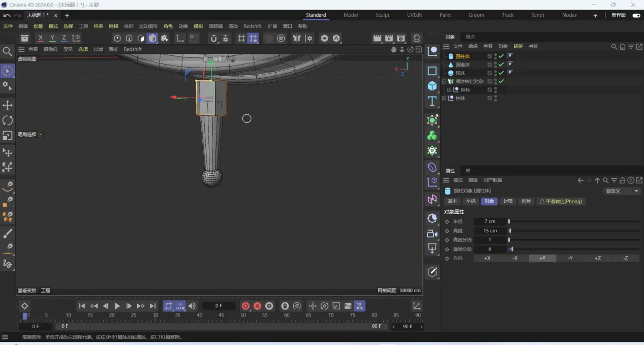644x345 pixels.
Task: Toggle the green checkmark of 球体 object
Action: click(x=501, y=73)
